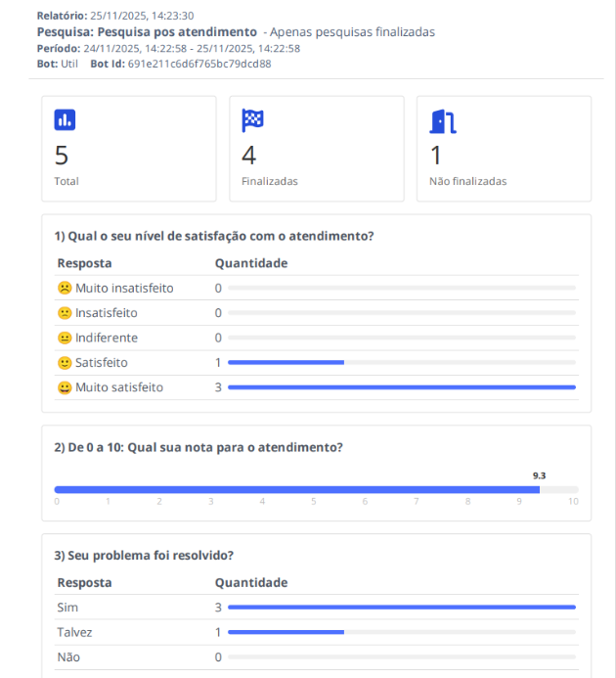This screenshot has width=616, height=678.
Task: Click the Satisfeito smiling face emoji
Action: point(65,362)
